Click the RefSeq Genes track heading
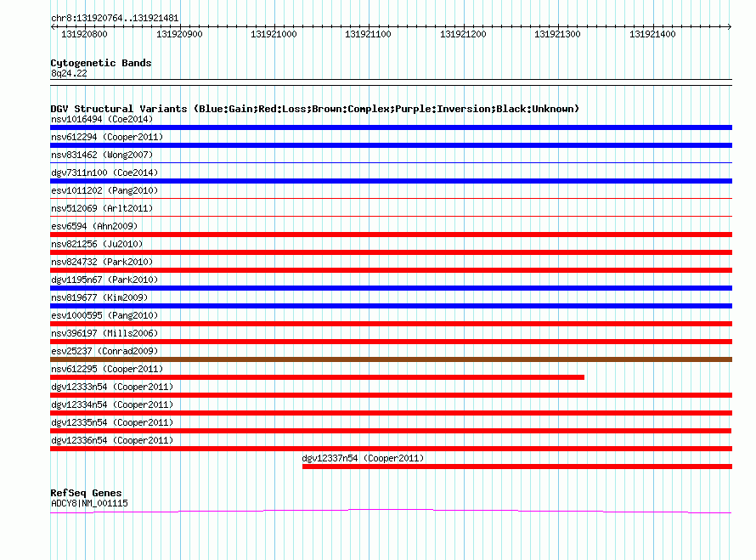This screenshot has width=756, height=560. click(86, 493)
